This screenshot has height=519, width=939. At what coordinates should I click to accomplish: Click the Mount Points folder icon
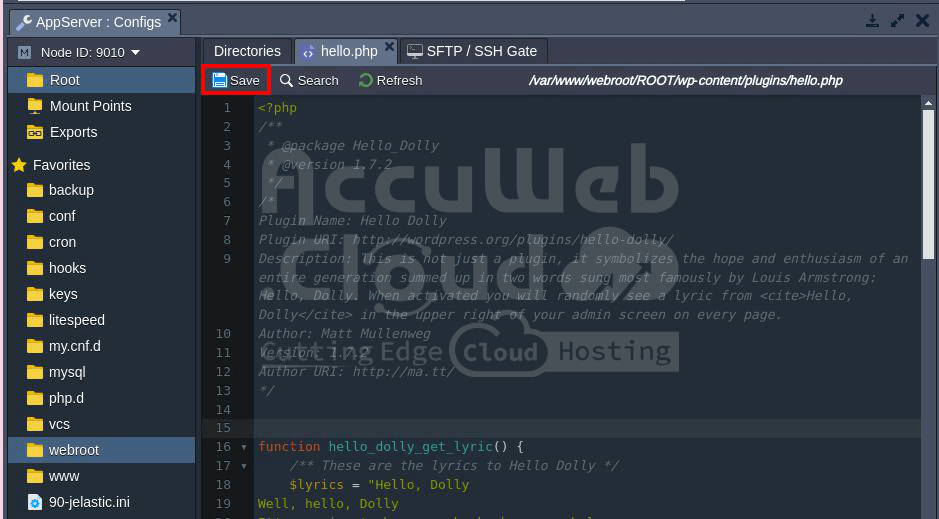click(x=35, y=106)
